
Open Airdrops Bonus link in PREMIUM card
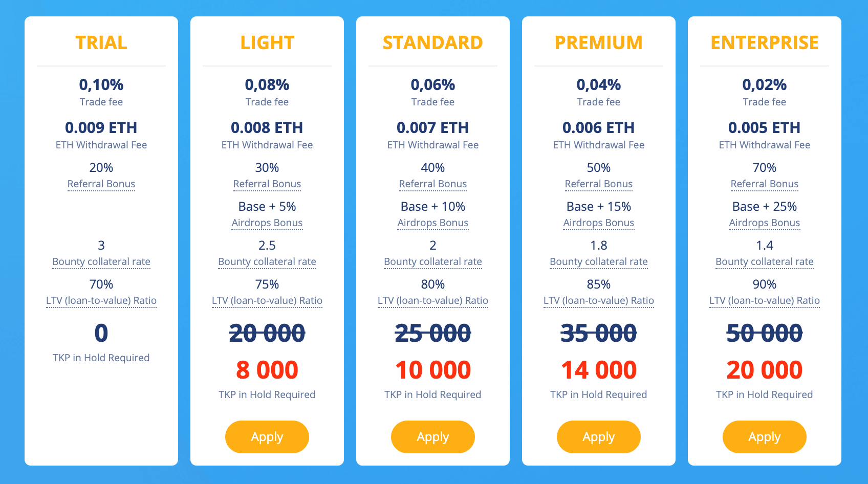599,223
